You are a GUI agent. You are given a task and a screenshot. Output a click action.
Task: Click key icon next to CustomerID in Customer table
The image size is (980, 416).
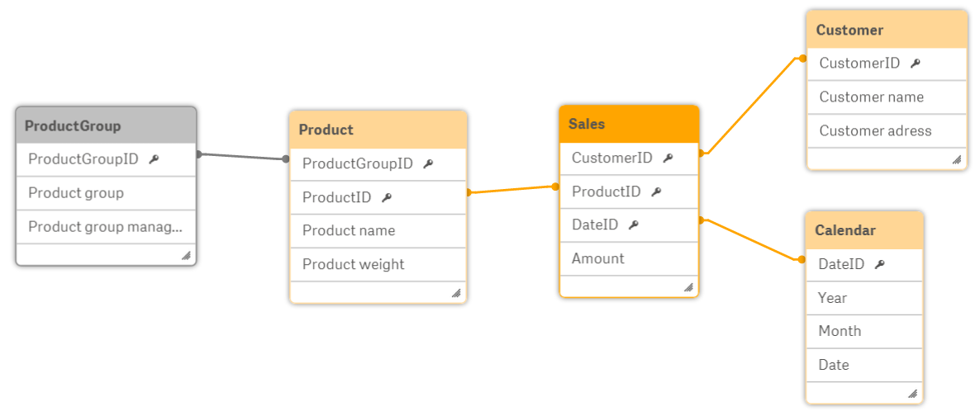(916, 63)
